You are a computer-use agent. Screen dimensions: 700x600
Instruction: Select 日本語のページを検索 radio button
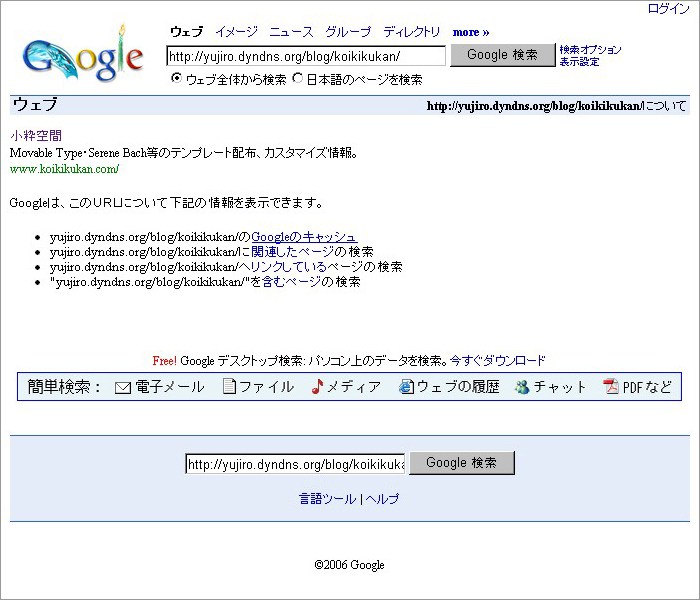point(297,79)
